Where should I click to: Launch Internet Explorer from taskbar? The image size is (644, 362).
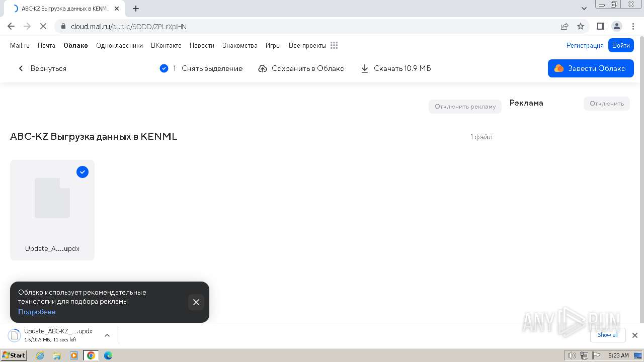point(40,355)
